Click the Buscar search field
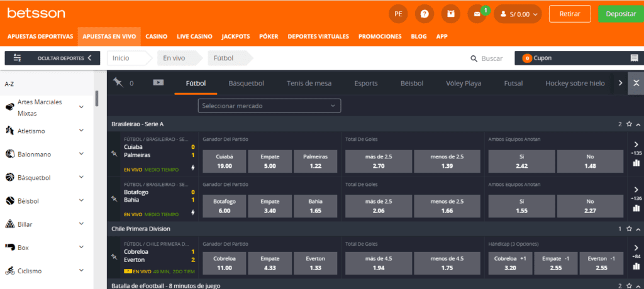This screenshot has width=644, height=289. (x=492, y=58)
